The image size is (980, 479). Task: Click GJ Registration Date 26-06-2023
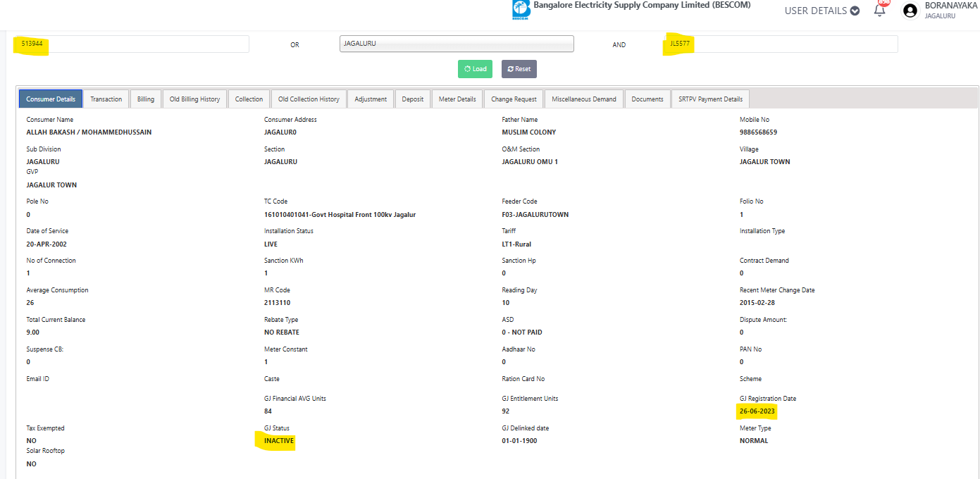[757, 411]
